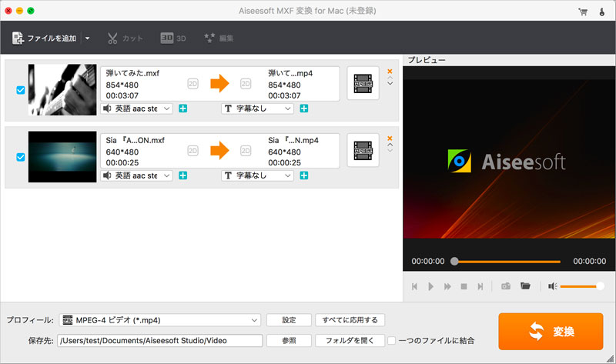This screenshot has width=616, height=364.
Task: Add audio track to Sia file
Action: (x=182, y=175)
